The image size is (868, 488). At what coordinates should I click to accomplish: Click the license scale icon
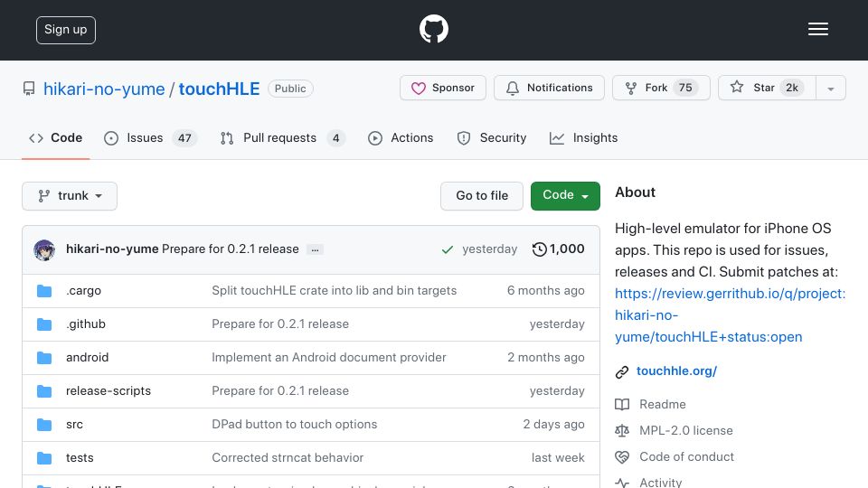click(x=622, y=430)
